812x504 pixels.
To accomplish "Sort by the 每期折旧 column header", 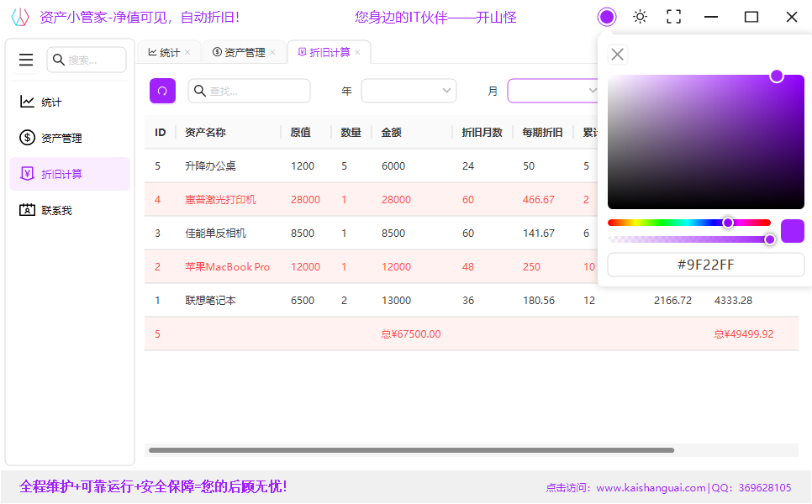I will click(x=542, y=133).
